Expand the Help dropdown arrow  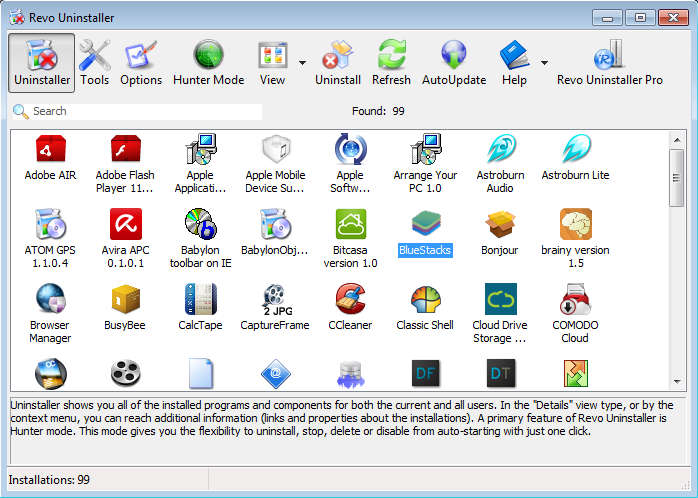(x=544, y=62)
